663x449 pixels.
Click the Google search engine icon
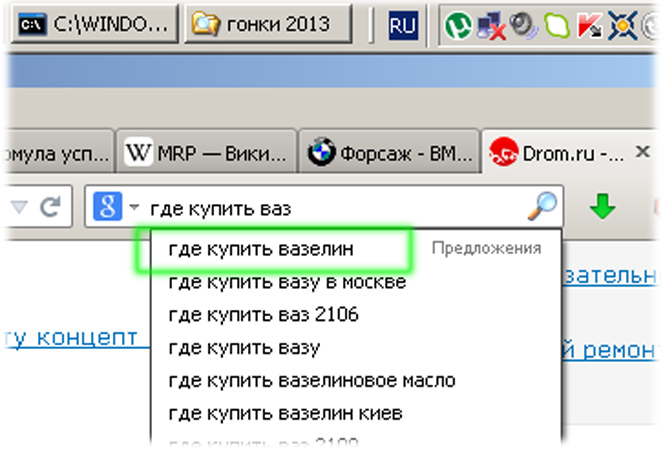pyautogui.click(x=106, y=207)
